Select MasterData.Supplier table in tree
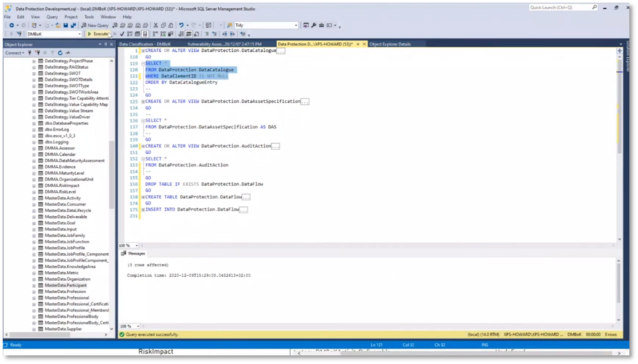This screenshot has width=638, height=364. pos(63,329)
